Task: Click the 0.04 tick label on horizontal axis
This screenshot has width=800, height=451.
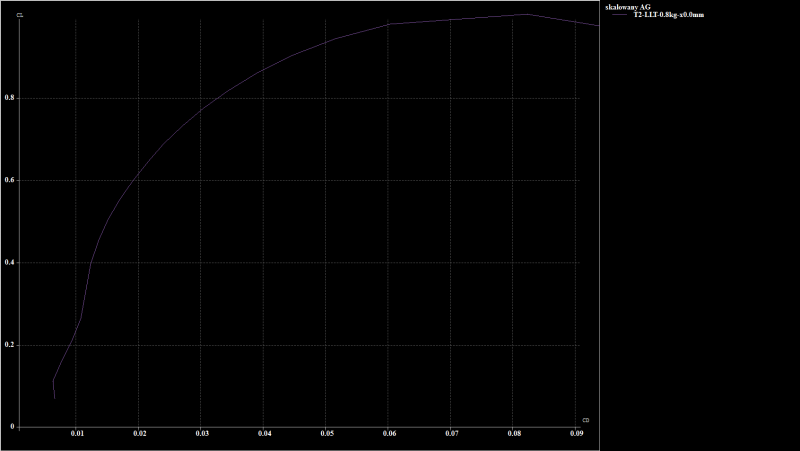Action: point(265,434)
